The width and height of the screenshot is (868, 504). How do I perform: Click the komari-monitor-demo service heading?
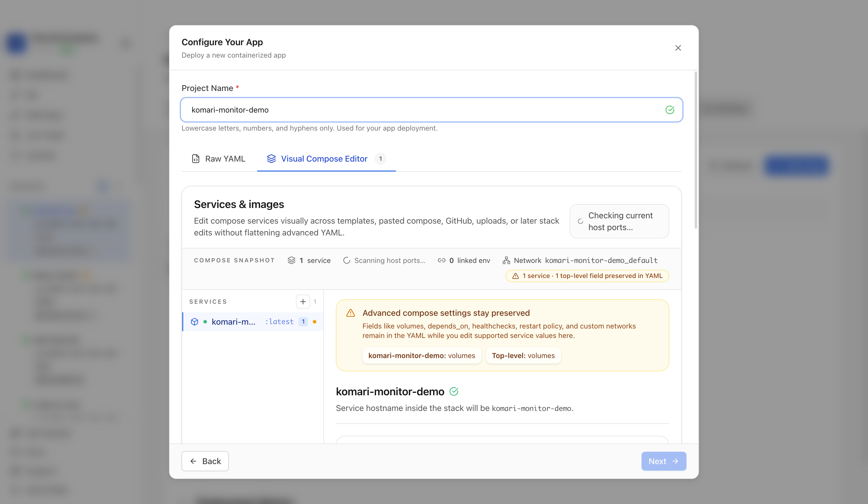[x=390, y=391]
